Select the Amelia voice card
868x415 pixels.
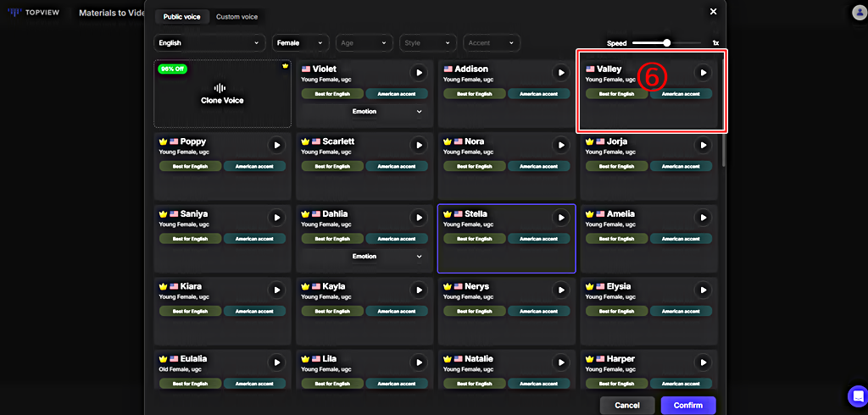(648, 239)
